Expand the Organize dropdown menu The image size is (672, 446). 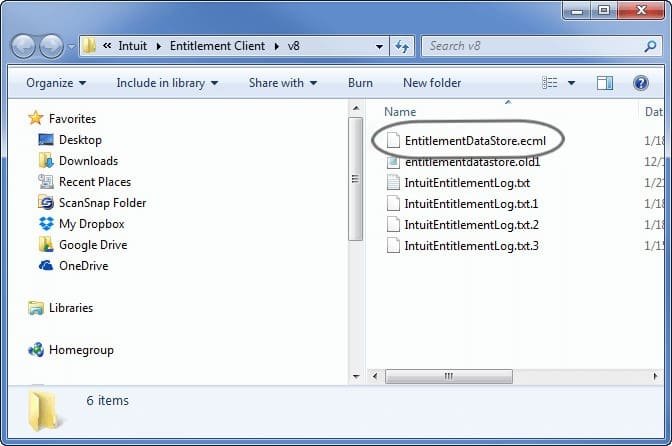click(x=56, y=83)
